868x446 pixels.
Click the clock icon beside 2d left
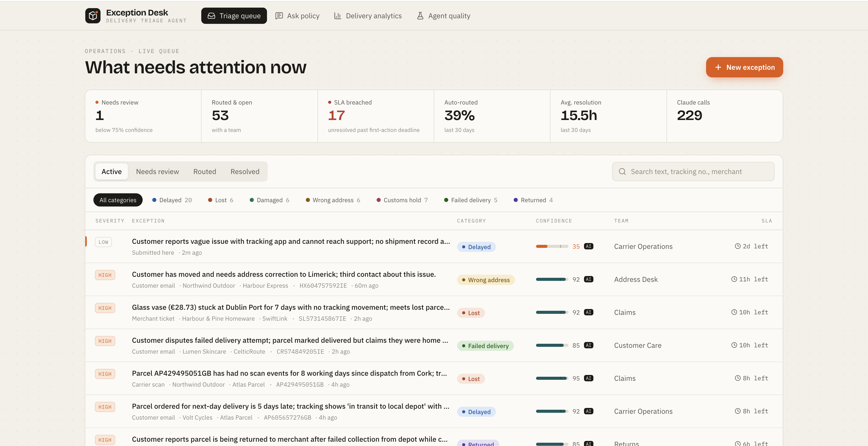[738, 246]
